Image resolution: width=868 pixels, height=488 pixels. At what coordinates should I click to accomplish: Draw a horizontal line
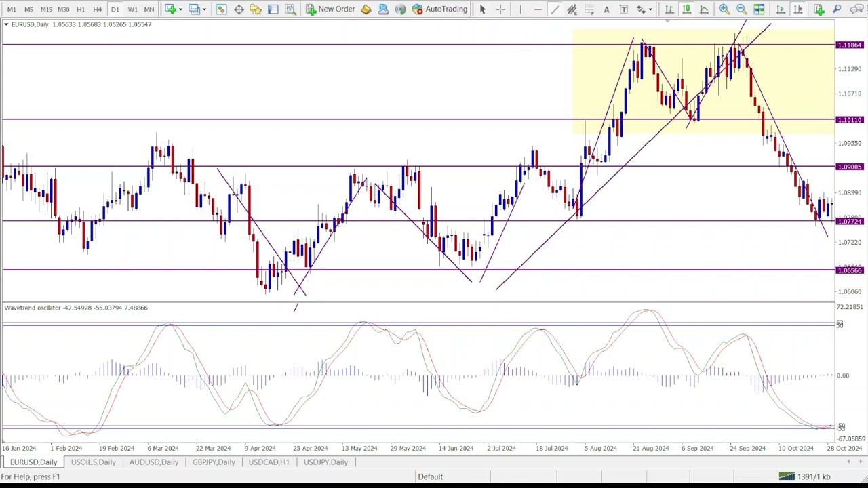(x=538, y=9)
